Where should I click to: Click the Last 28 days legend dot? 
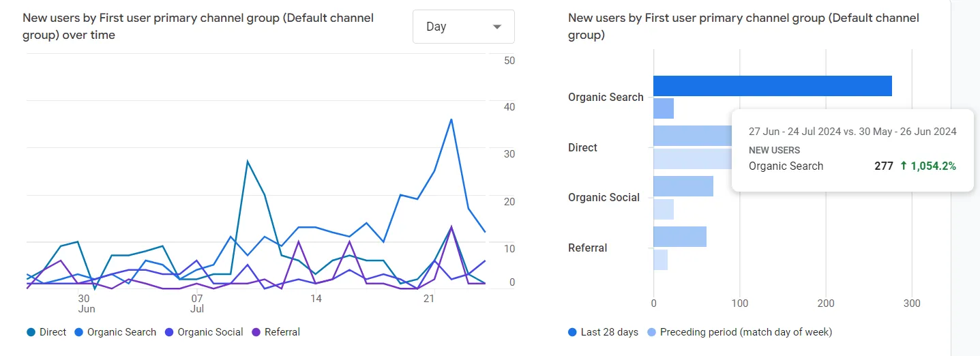click(x=572, y=332)
